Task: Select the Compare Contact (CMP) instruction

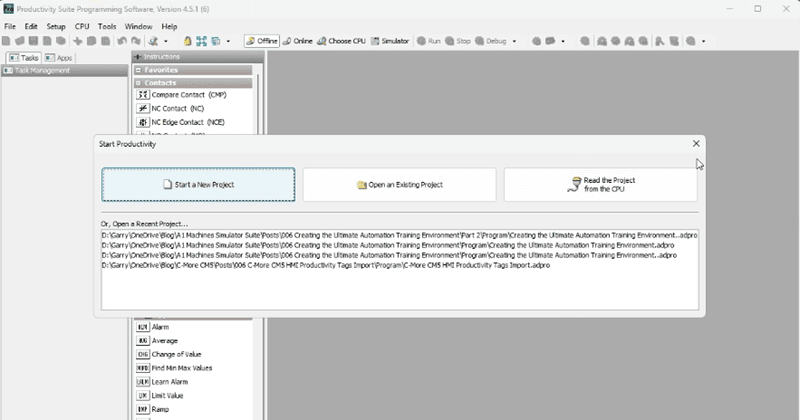Action: tap(182, 94)
